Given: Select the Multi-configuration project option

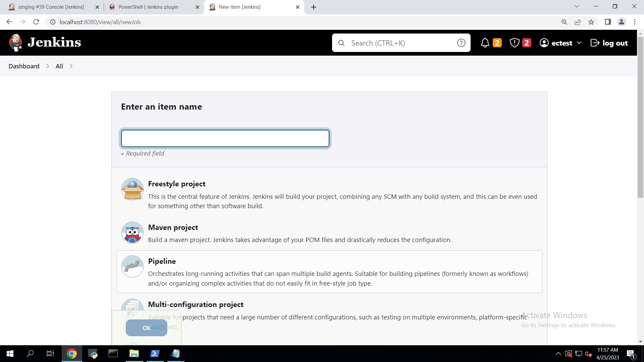Looking at the screenshot, I should point(196,304).
